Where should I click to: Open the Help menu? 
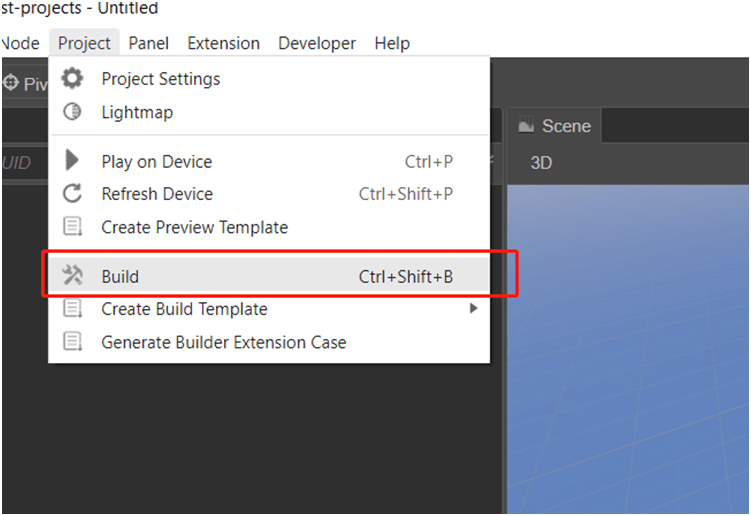pyautogui.click(x=392, y=43)
